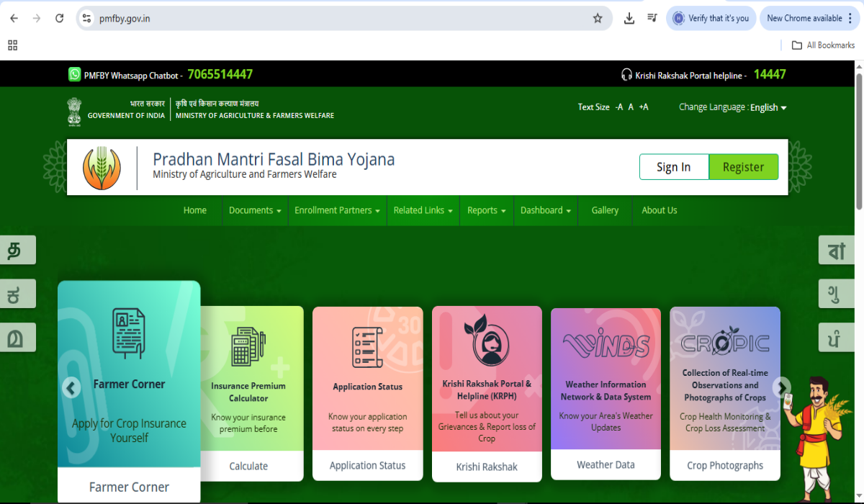864x504 pixels.
Task: Switch language using the Gujarati letter tile
Action: [837, 294]
